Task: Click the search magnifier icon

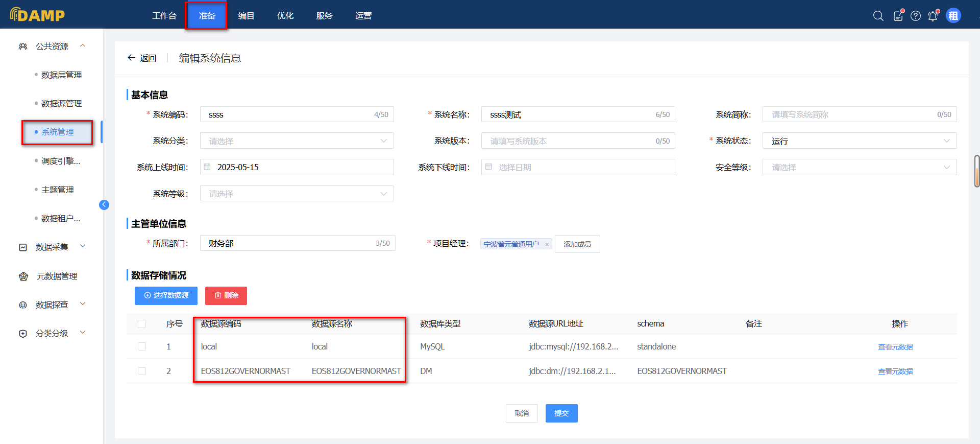Action: point(878,16)
